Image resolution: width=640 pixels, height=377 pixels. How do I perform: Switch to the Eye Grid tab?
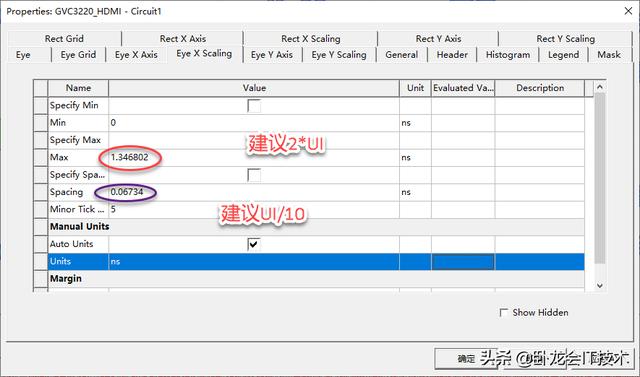click(x=78, y=55)
